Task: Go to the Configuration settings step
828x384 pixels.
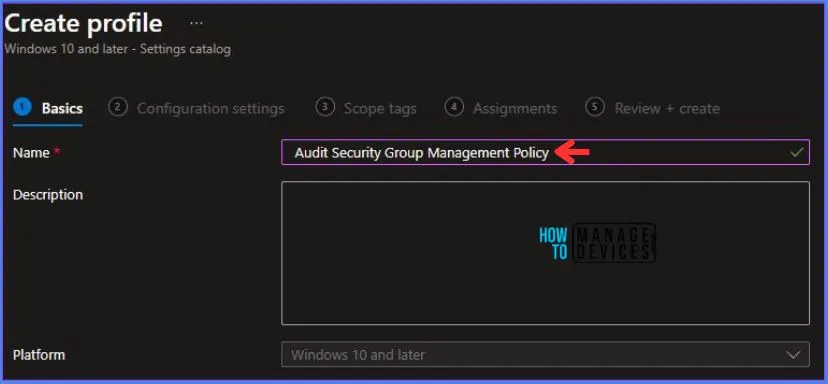Action: click(x=196, y=109)
